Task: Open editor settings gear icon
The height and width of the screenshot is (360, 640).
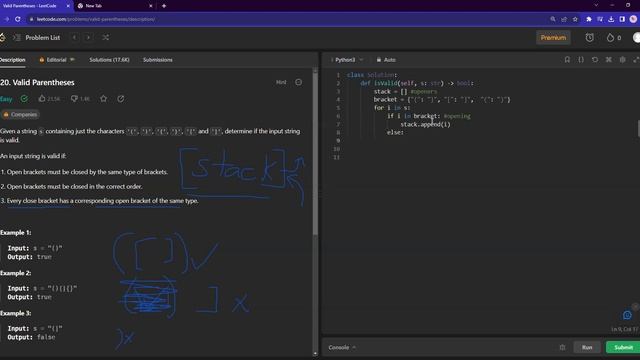Action: click(x=622, y=60)
